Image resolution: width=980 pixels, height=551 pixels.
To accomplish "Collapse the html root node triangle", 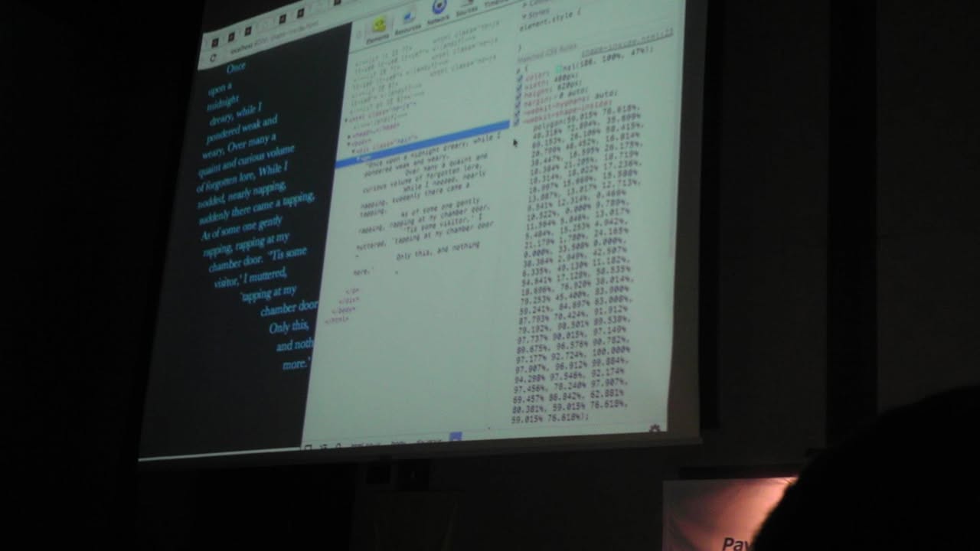I will pyautogui.click(x=345, y=119).
